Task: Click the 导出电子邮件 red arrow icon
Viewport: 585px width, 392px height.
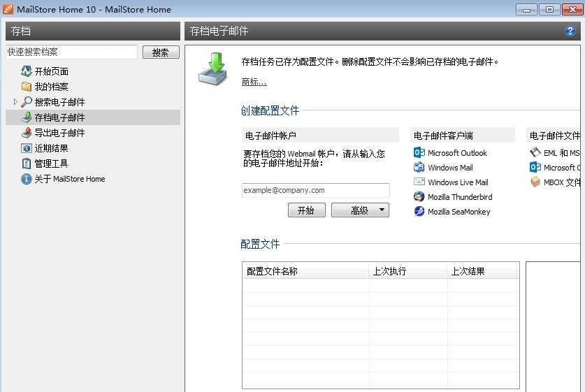Action: pyautogui.click(x=26, y=132)
